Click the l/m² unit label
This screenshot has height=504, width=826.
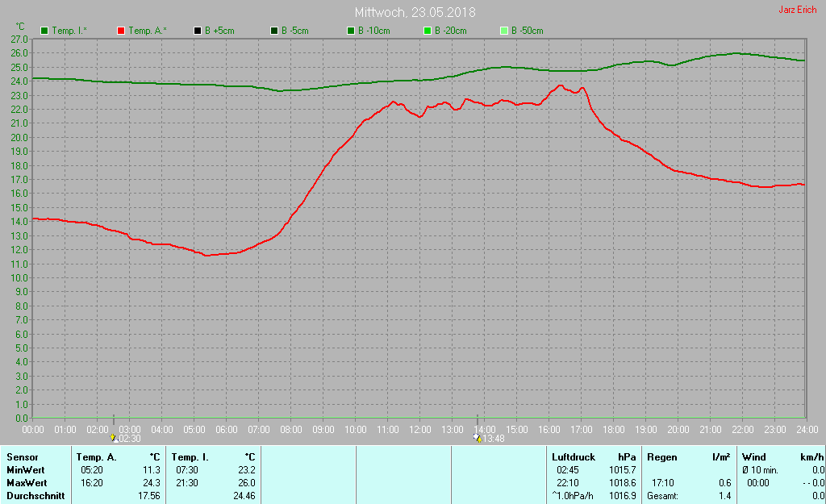point(720,457)
